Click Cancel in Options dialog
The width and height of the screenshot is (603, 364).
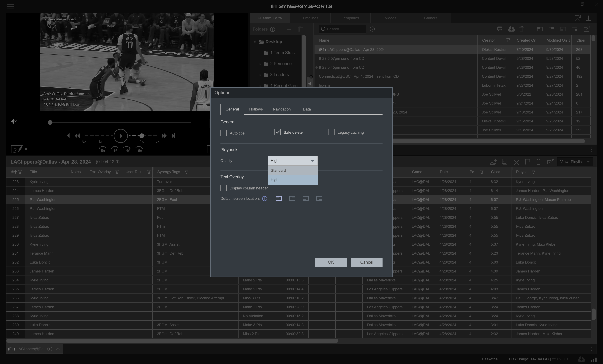point(366,262)
